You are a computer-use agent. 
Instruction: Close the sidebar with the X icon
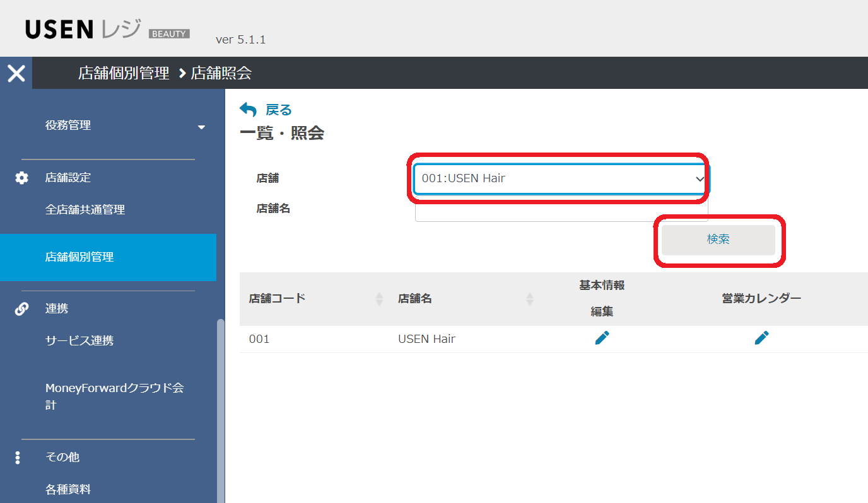16,73
